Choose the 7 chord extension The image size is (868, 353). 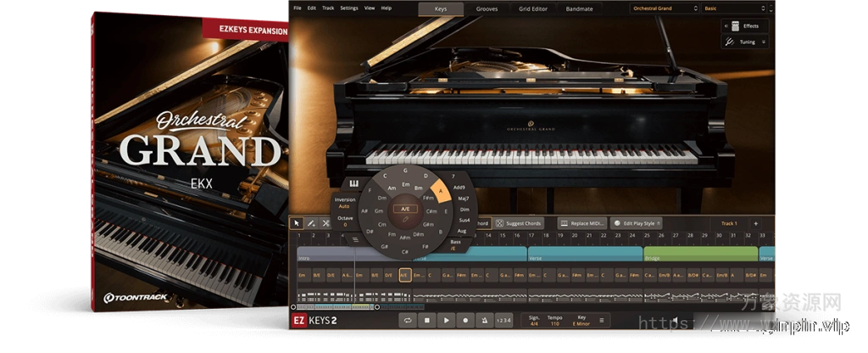click(x=453, y=176)
